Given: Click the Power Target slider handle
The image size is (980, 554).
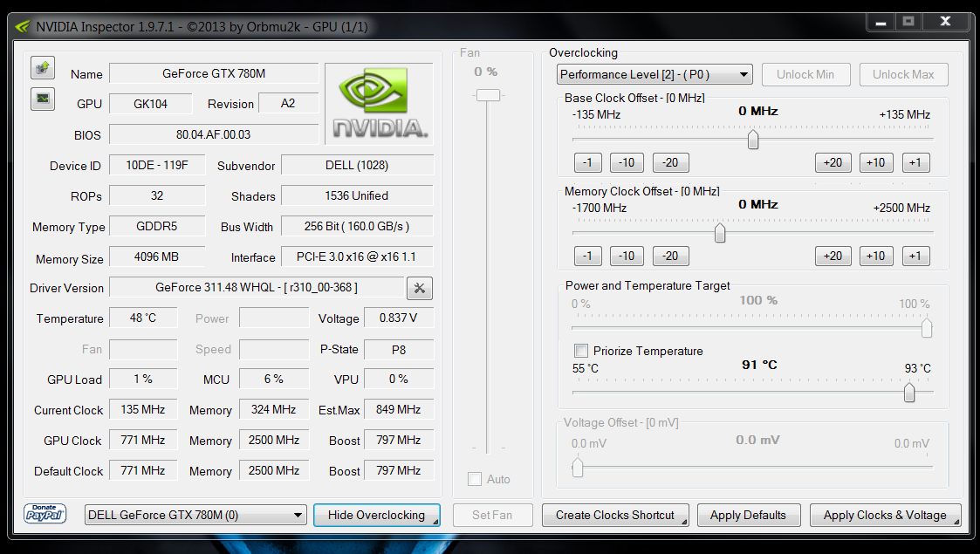Looking at the screenshot, I should 927,328.
